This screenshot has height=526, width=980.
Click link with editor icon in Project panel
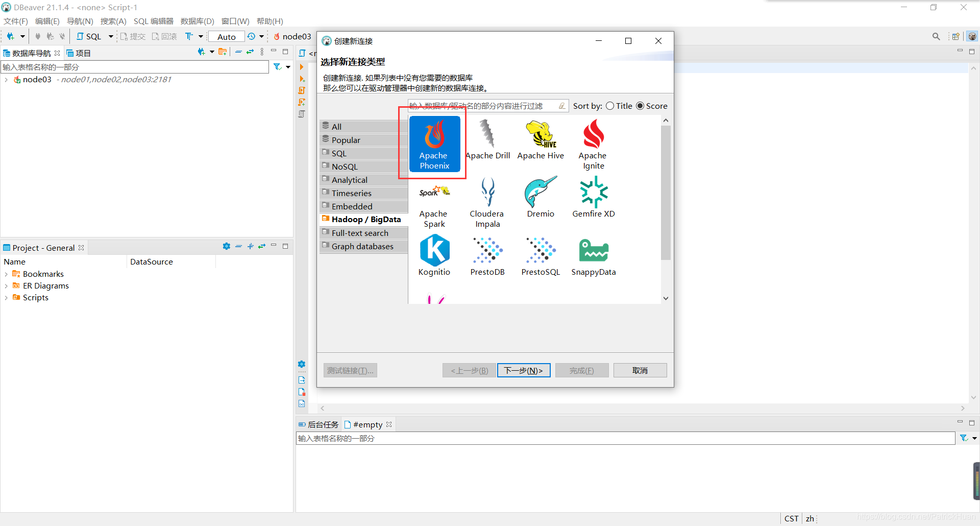pos(262,247)
